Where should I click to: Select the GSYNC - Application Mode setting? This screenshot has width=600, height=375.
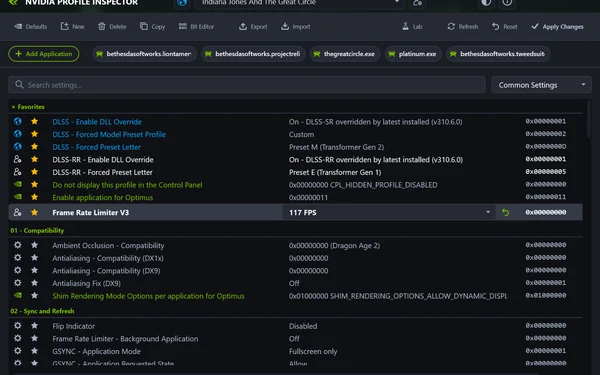[x=96, y=351]
